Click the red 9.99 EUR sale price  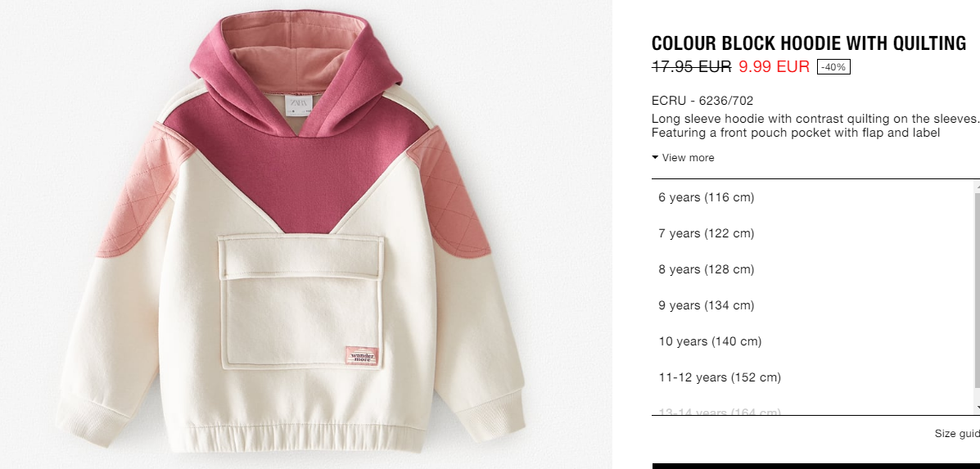(x=774, y=66)
